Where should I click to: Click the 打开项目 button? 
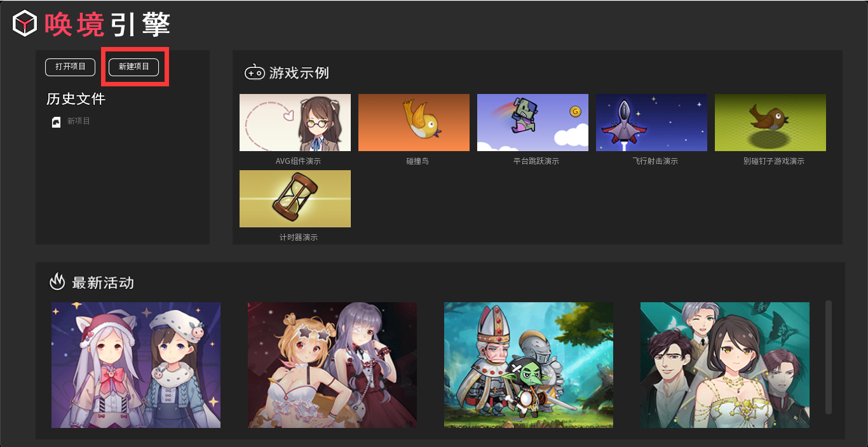(x=70, y=67)
